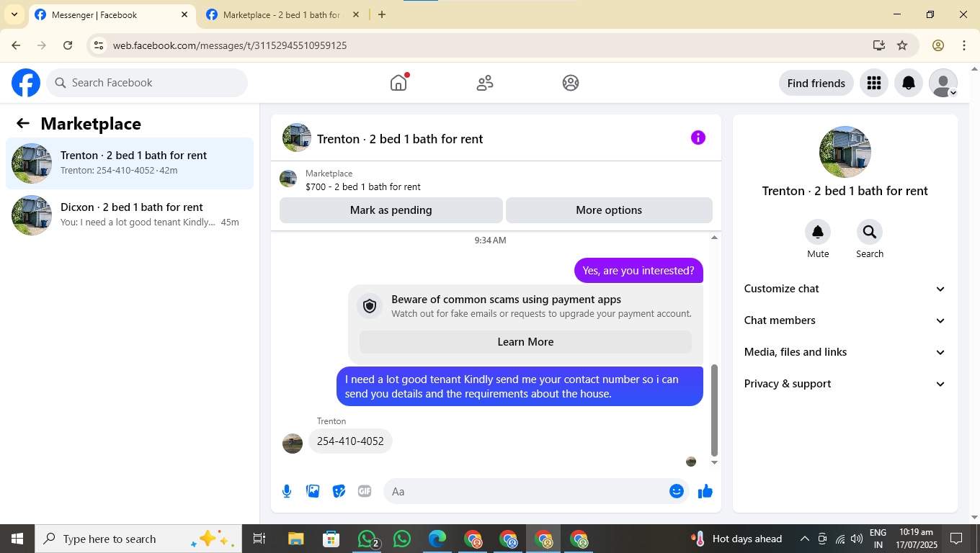Switch to the Messenger | Facebook tab

[x=112, y=14]
